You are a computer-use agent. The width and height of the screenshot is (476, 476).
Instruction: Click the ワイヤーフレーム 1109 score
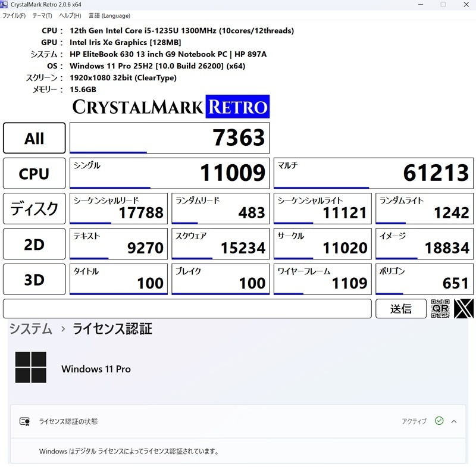[322, 279]
